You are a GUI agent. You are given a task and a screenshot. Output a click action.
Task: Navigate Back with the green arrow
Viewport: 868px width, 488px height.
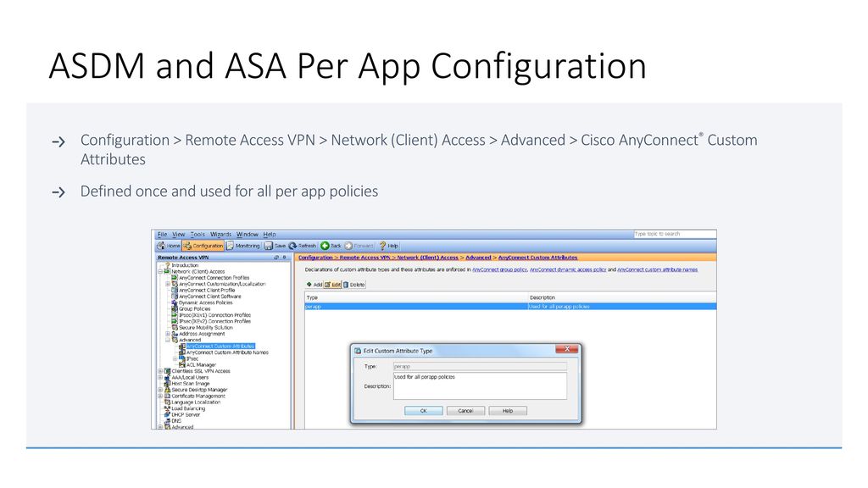point(331,246)
